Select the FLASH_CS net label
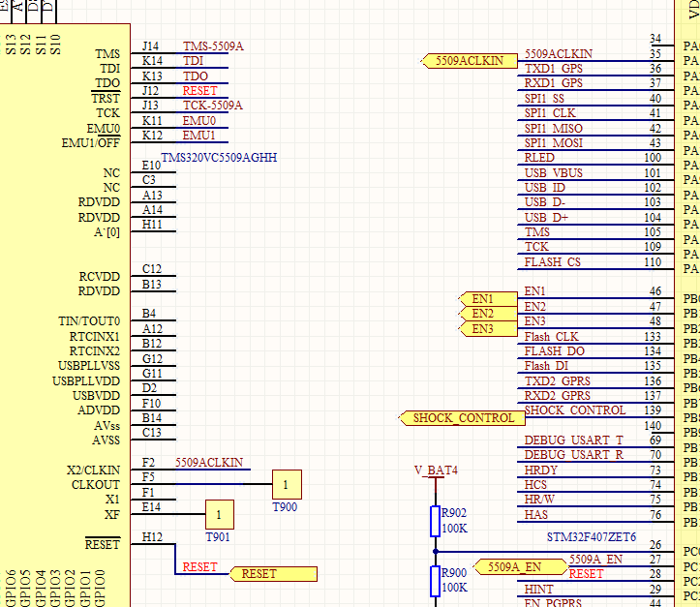Screen dimensions: 700x607 553,262
